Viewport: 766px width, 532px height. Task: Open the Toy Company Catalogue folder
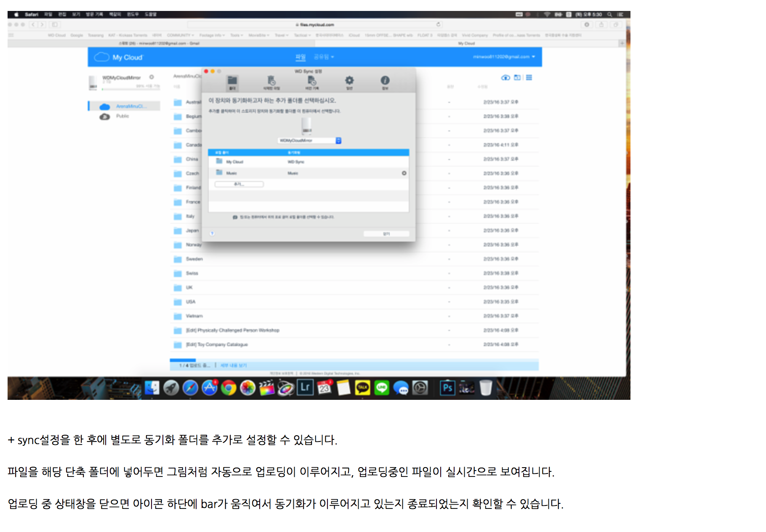[x=354, y=345]
